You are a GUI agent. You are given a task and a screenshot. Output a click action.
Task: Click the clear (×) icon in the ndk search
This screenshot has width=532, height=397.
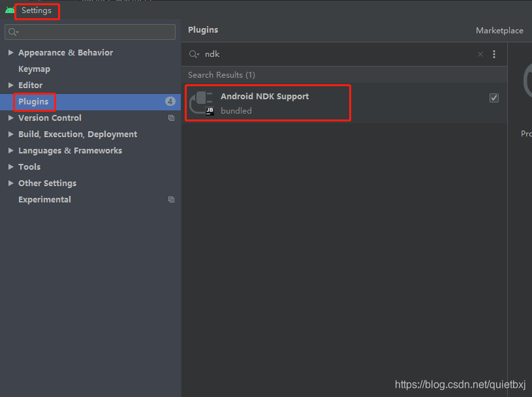point(480,54)
